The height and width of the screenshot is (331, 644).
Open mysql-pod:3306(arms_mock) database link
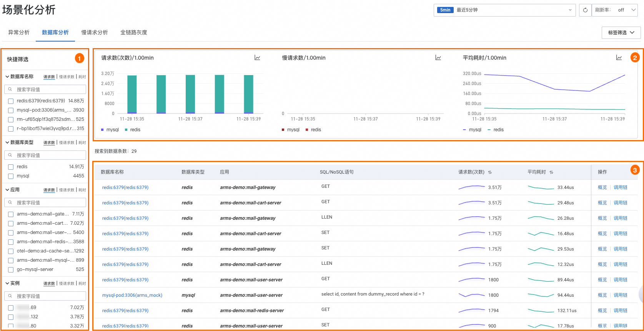click(132, 295)
